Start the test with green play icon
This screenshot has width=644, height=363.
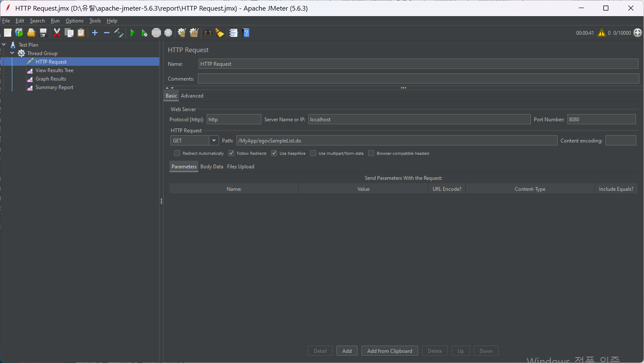click(x=133, y=33)
